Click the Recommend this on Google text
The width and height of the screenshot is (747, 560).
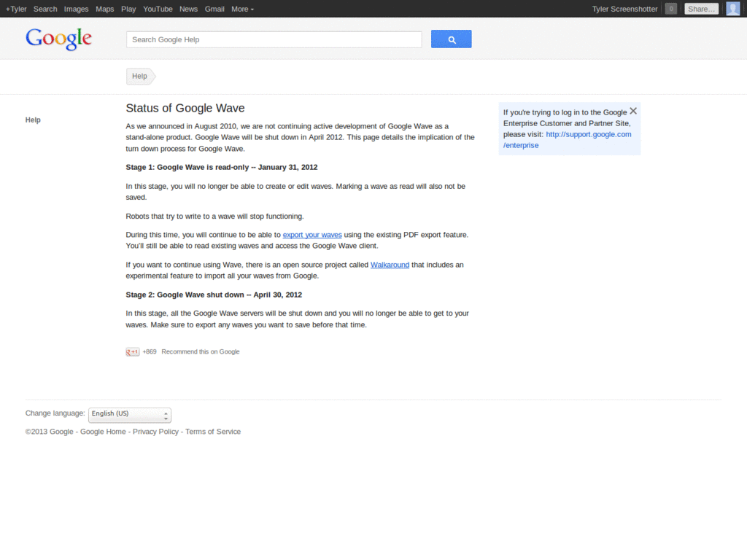(201, 352)
